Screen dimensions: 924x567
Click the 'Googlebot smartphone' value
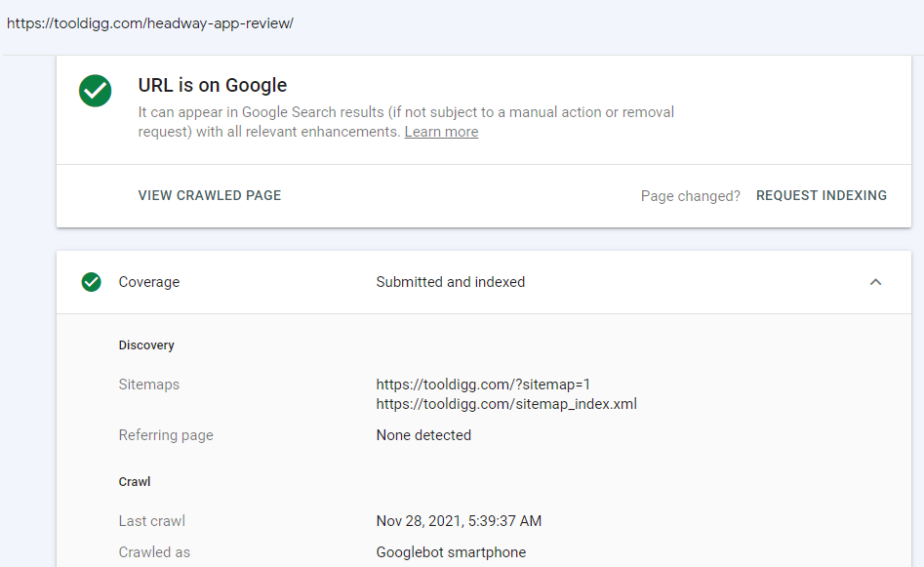pos(451,552)
